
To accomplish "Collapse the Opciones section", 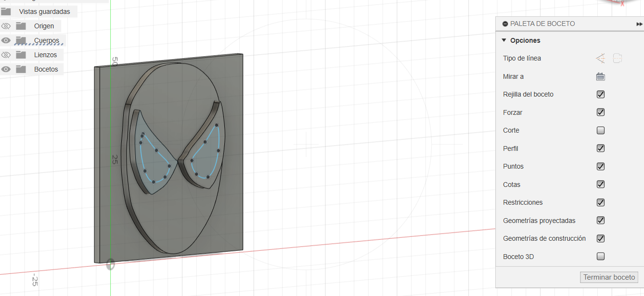I will (504, 40).
